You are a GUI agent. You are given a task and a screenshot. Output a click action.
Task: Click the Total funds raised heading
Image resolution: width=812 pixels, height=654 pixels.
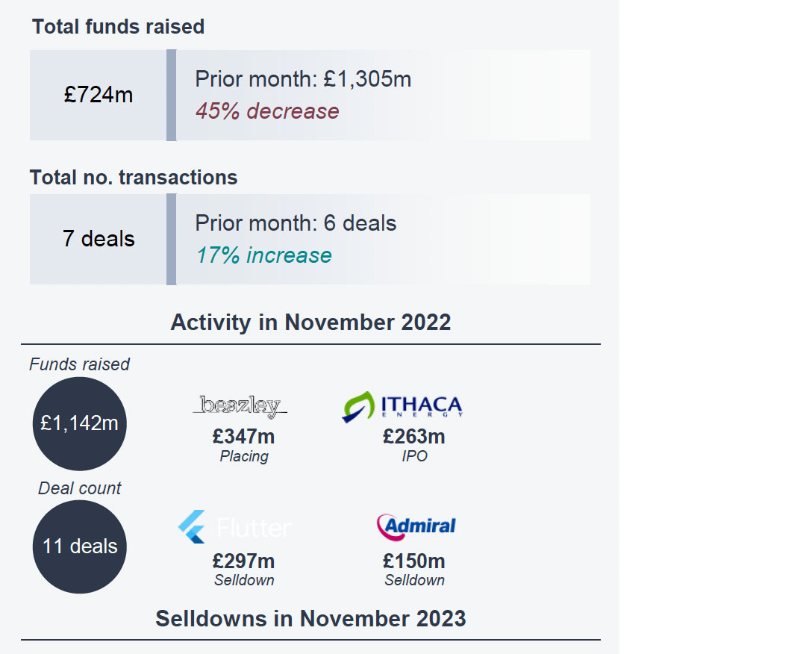click(x=118, y=27)
